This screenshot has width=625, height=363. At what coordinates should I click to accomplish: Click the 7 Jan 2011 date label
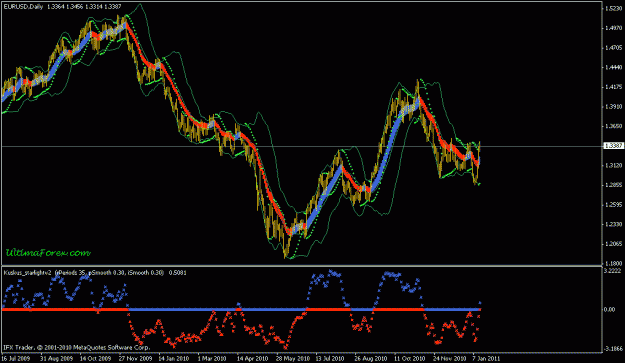tap(486, 358)
